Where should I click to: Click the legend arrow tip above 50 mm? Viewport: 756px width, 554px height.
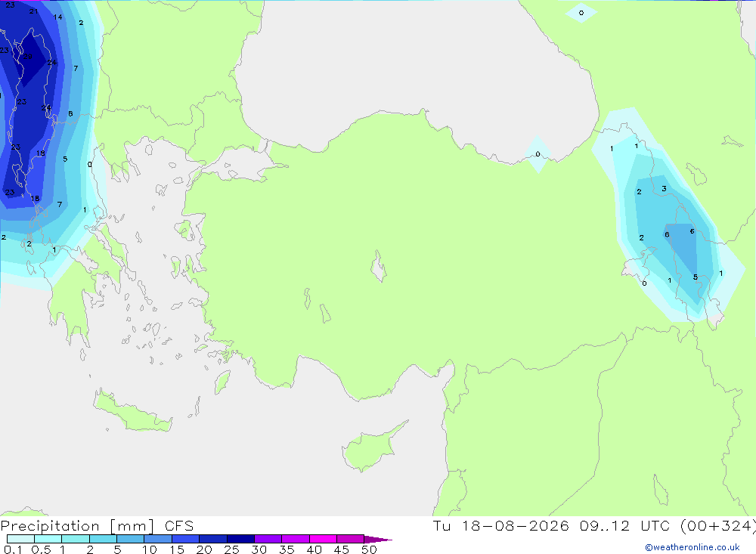click(378, 539)
